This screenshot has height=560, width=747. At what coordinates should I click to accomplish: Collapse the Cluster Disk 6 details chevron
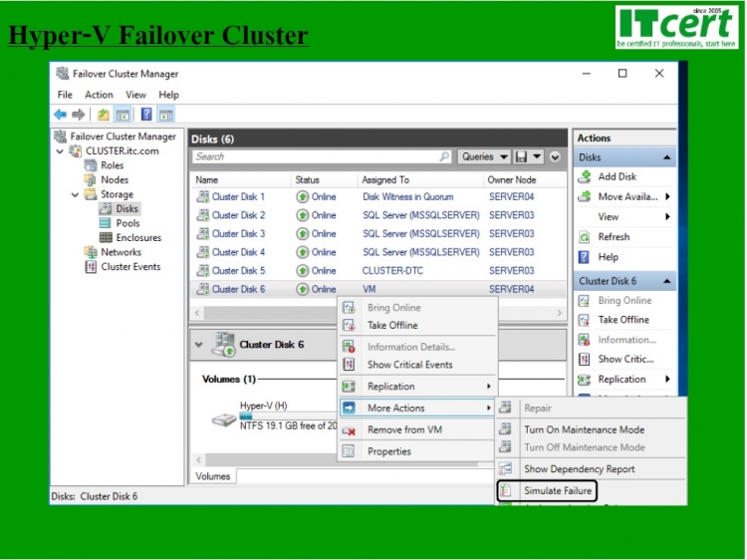[x=198, y=345]
